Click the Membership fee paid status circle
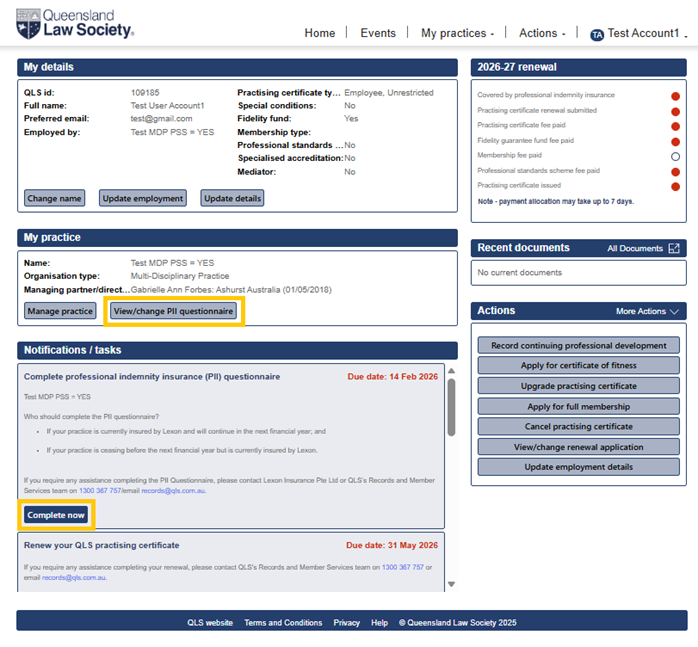 coord(675,156)
